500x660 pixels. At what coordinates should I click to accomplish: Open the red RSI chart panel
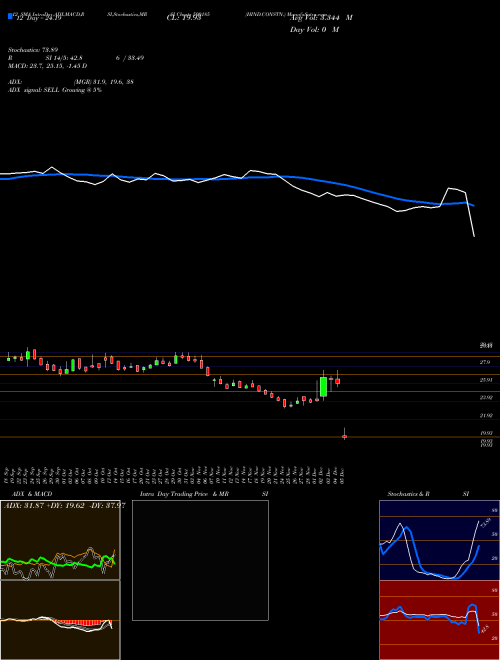click(x=439, y=620)
